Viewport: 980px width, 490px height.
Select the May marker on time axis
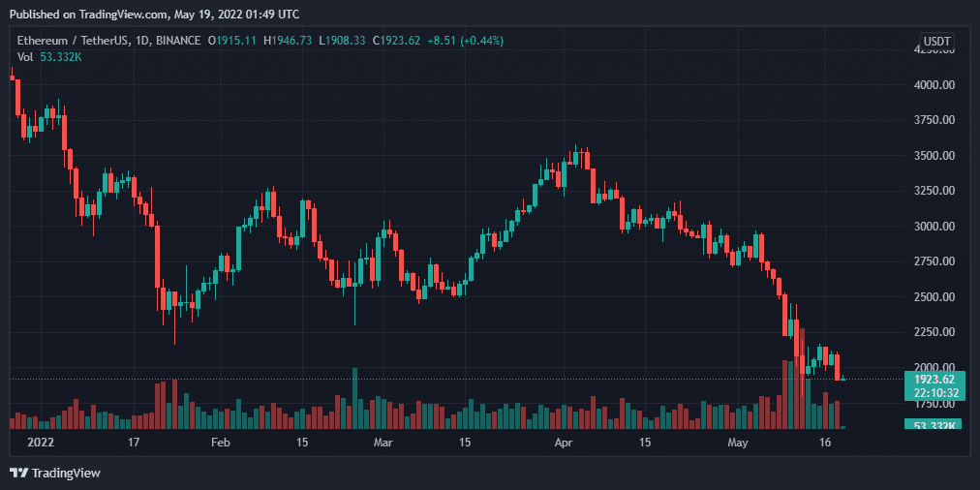[x=738, y=443]
